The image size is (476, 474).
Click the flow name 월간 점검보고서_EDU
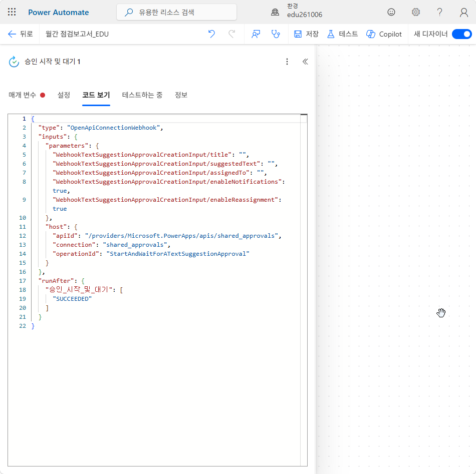(x=77, y=34)
